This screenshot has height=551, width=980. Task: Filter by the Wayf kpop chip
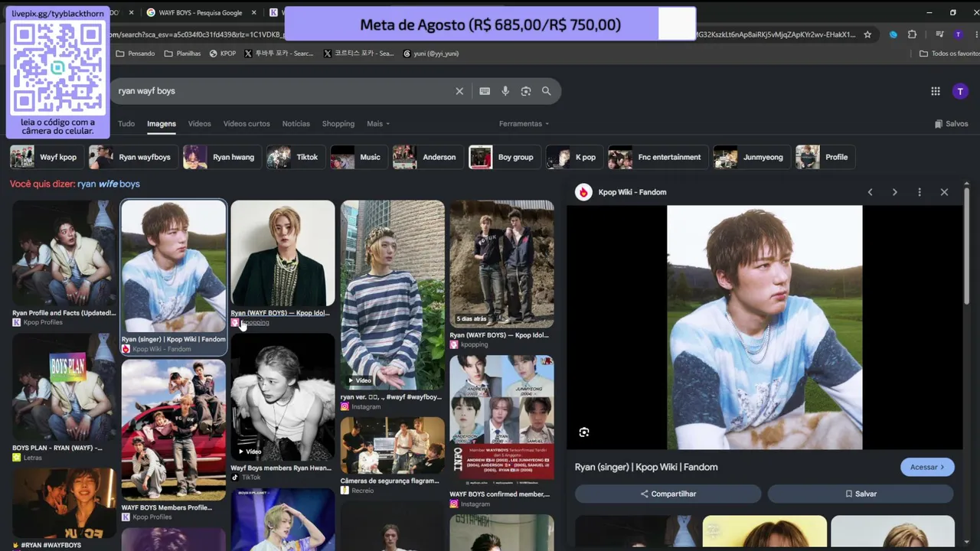pos(47,158)
